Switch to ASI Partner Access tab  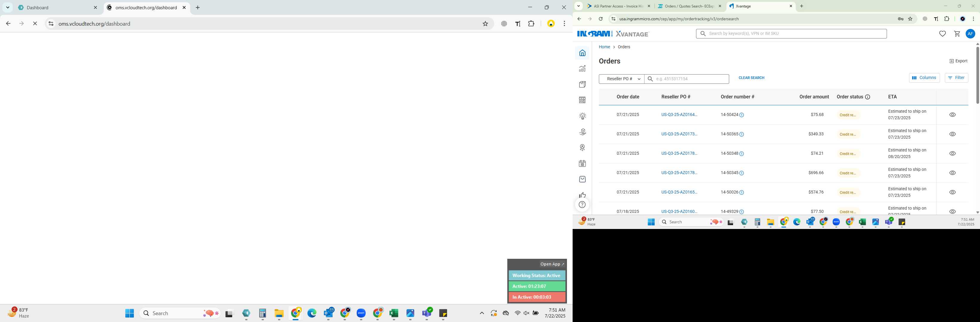tap(619, 6)
